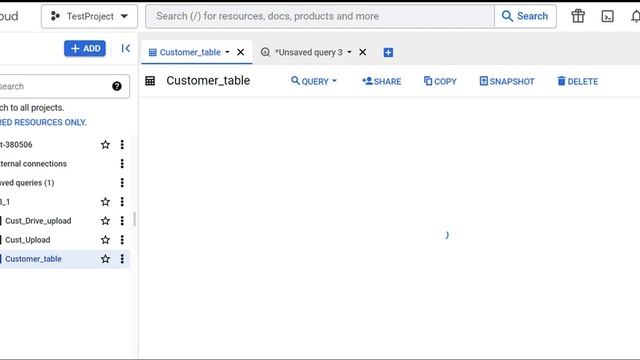Open more options for Customer_table
Viewport: 640px width, 360px height.
122,259
